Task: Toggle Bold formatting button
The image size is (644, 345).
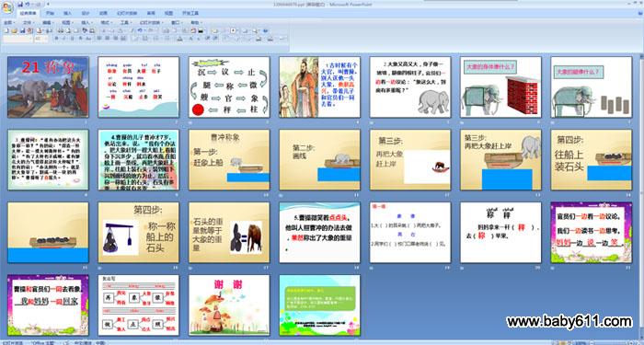Action: pyautogui.click(x=57, y=39)
